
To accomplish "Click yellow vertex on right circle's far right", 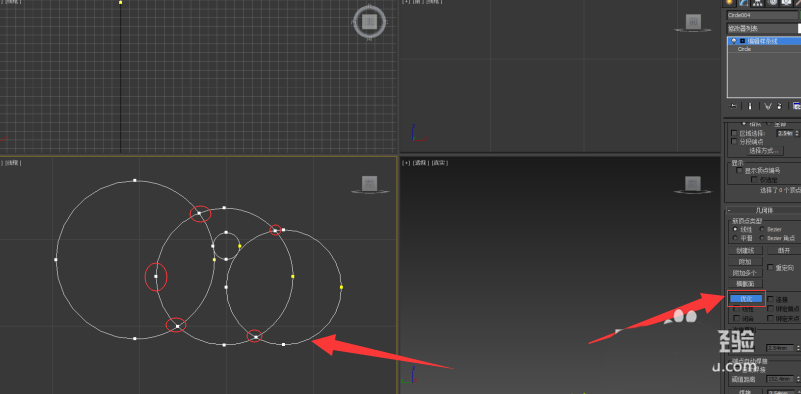I will 341,287.
